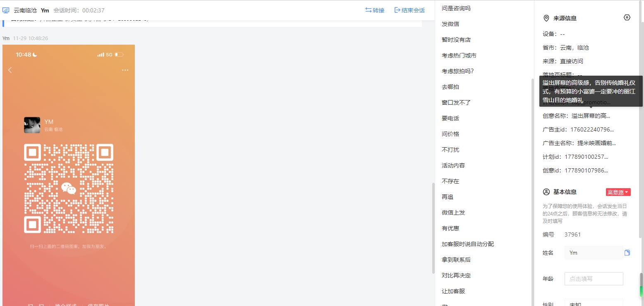Click the monitor icon beside 云南临沧
The image size is (644, 306).
click(x=6, y=10)
